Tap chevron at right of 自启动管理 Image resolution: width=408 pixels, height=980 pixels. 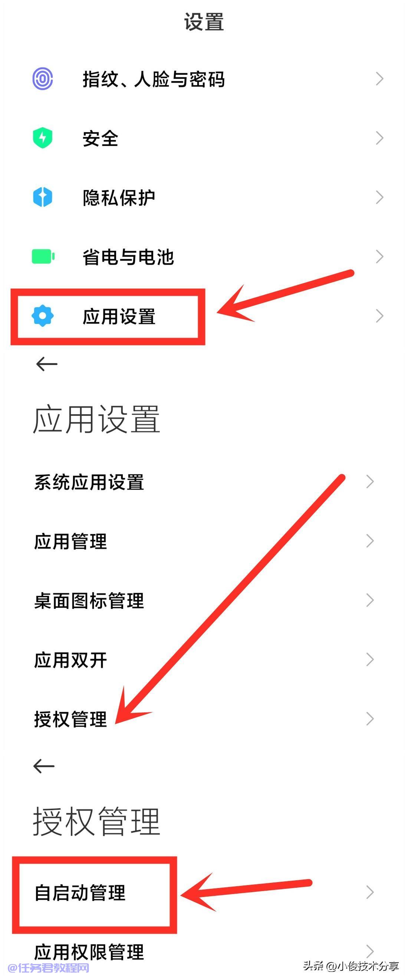pos(370,892)
